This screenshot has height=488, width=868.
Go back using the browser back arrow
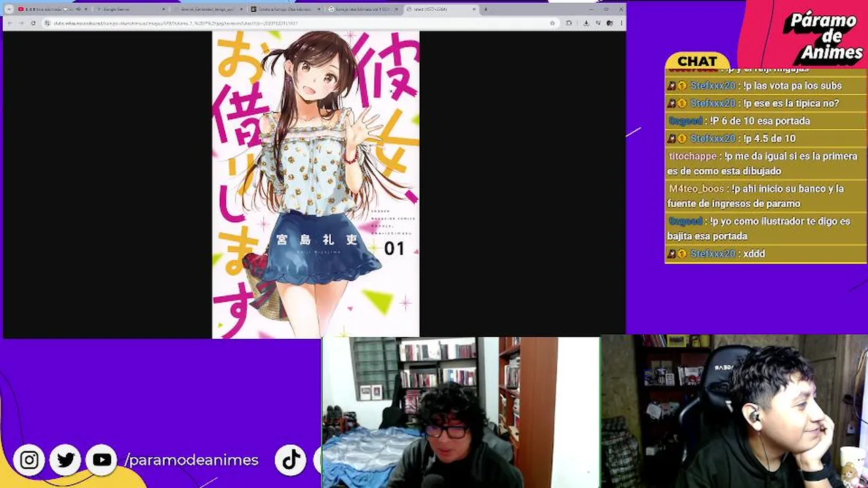10,23
